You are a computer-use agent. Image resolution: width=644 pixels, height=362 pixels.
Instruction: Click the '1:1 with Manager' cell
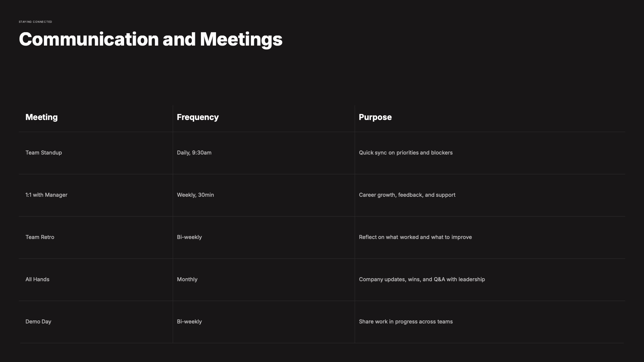[46, 195]
